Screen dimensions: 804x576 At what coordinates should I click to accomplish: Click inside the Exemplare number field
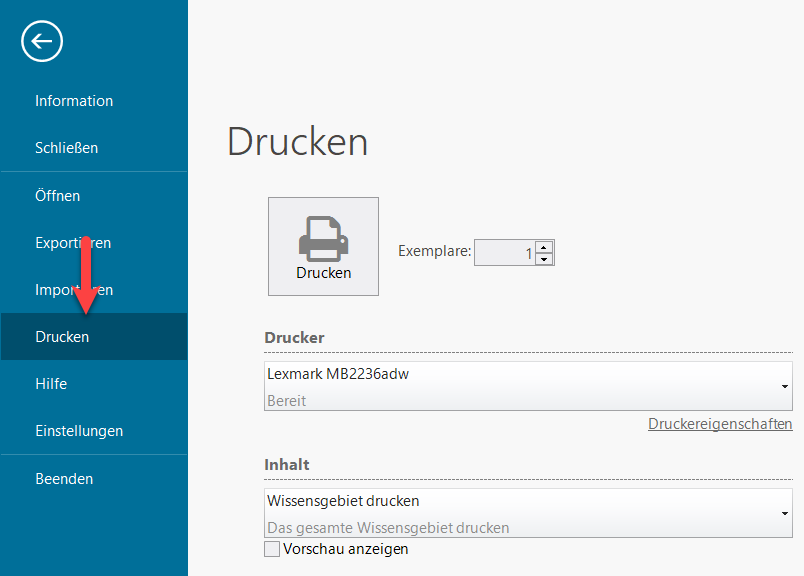(504, 253)
